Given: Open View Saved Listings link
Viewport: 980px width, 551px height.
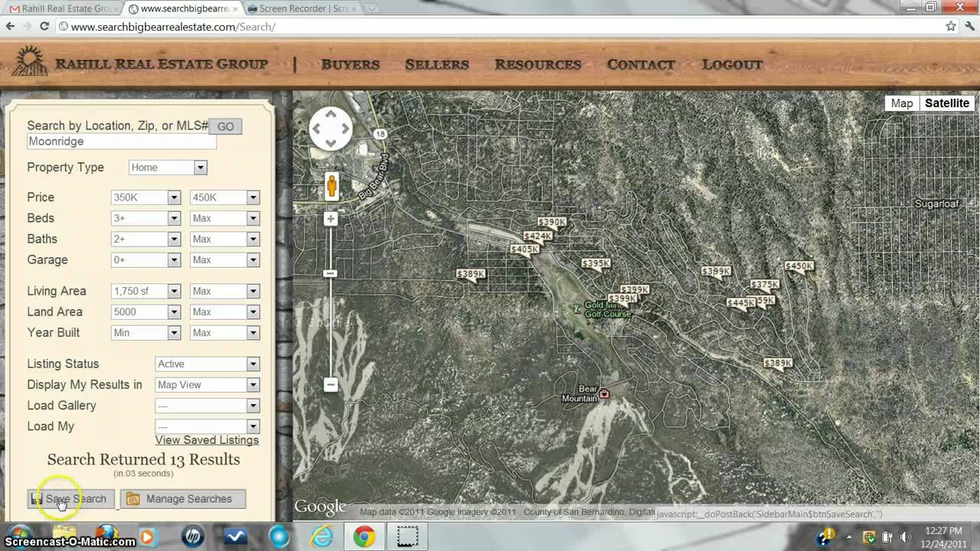Looking at the screenshot, I should [207, 440].
